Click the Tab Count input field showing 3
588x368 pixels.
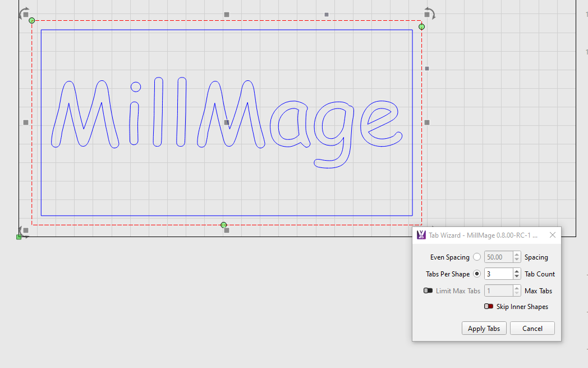click(x=498, y=274)
